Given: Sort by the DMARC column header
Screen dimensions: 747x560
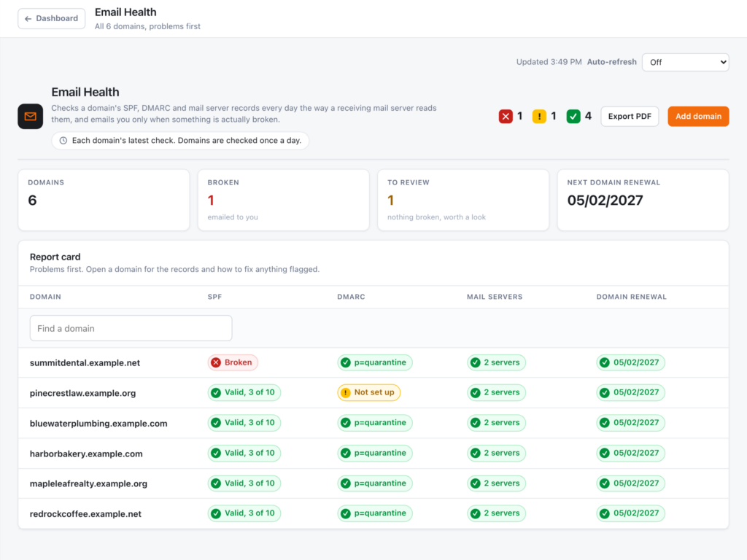Looking at the screenshot, I should [351, 297].
